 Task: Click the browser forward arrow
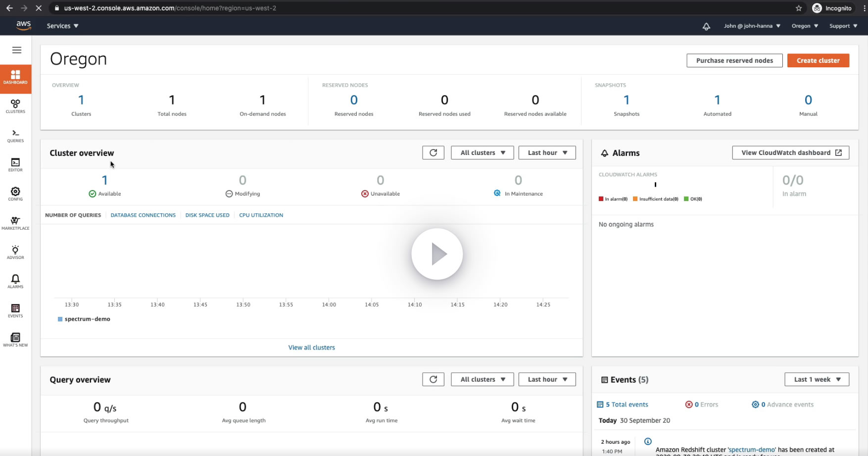pos(24,8)
